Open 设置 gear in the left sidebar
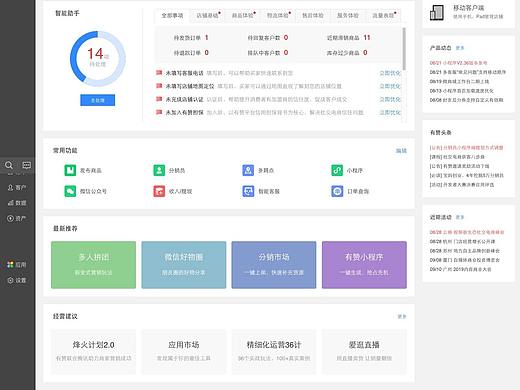 tap(17, 280)
